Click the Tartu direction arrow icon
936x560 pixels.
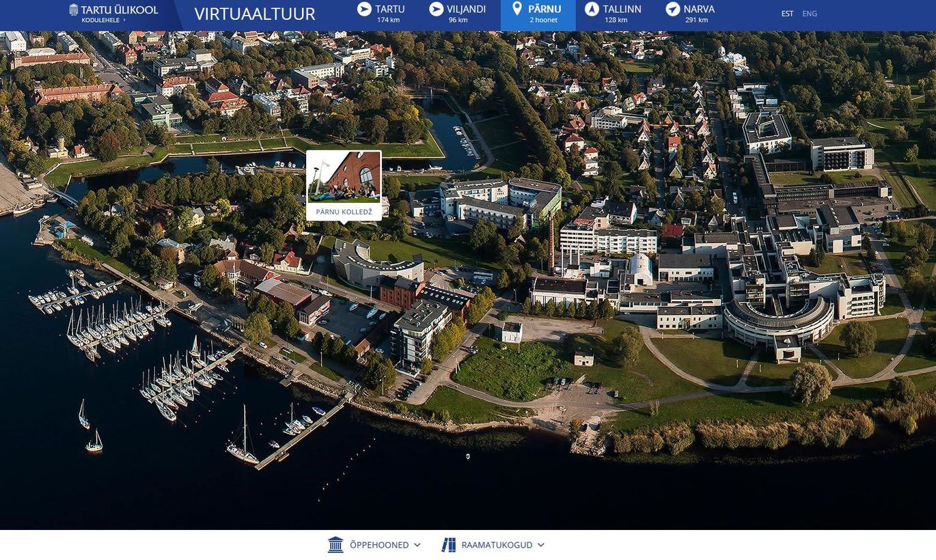(364, 9)
